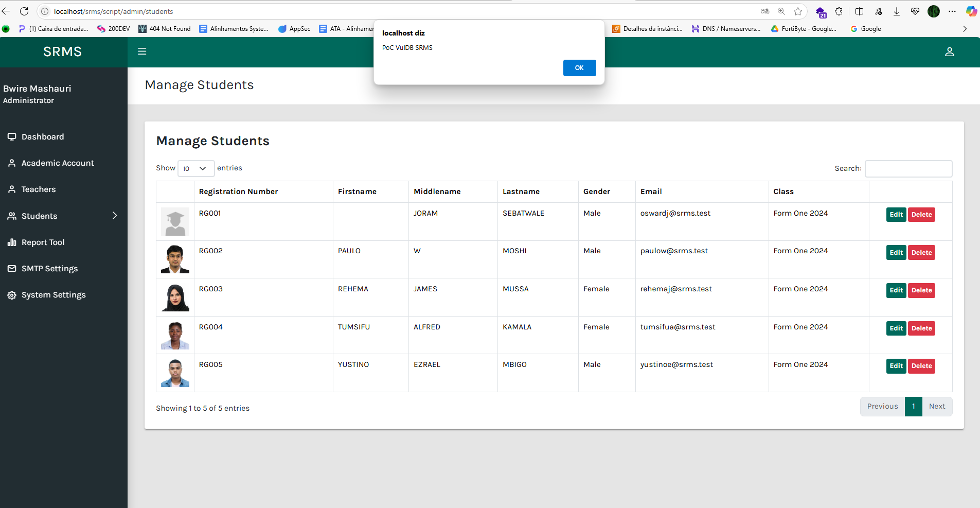Delete student RG005 Yustino
Screen dimensions: 980x508
click(921, 366)
